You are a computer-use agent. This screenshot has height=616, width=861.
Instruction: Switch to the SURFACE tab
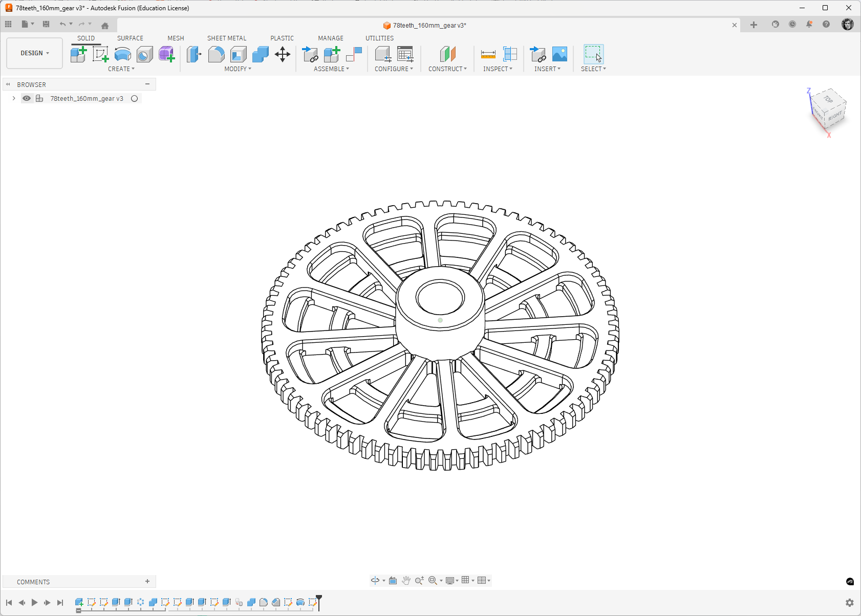[x=130, y=38]
